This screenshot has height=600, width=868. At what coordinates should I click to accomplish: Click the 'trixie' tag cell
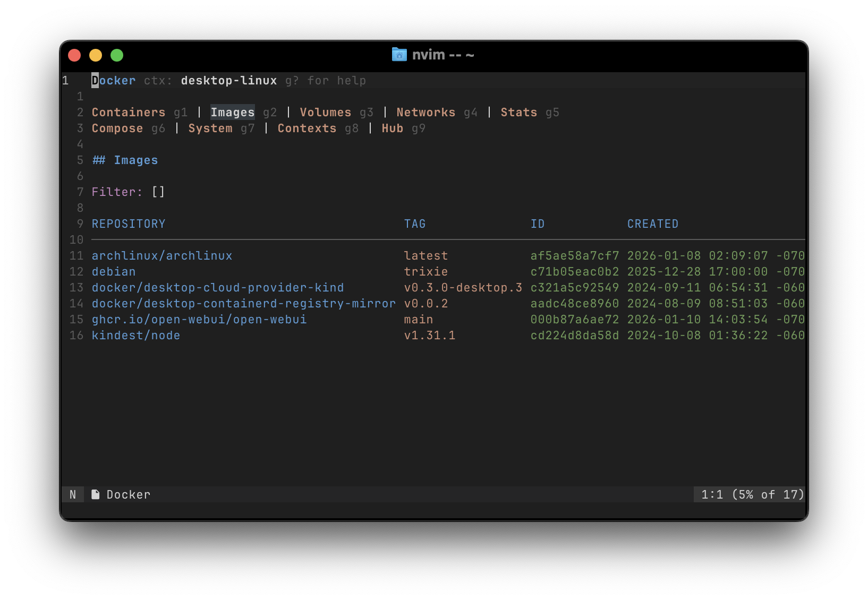coord(426,272)
